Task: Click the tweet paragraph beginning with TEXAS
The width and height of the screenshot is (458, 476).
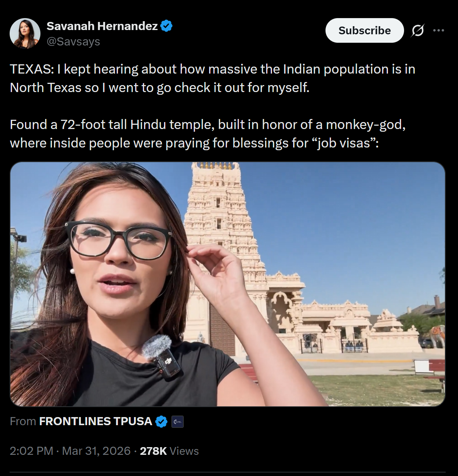Action: [x=213, y=78]
